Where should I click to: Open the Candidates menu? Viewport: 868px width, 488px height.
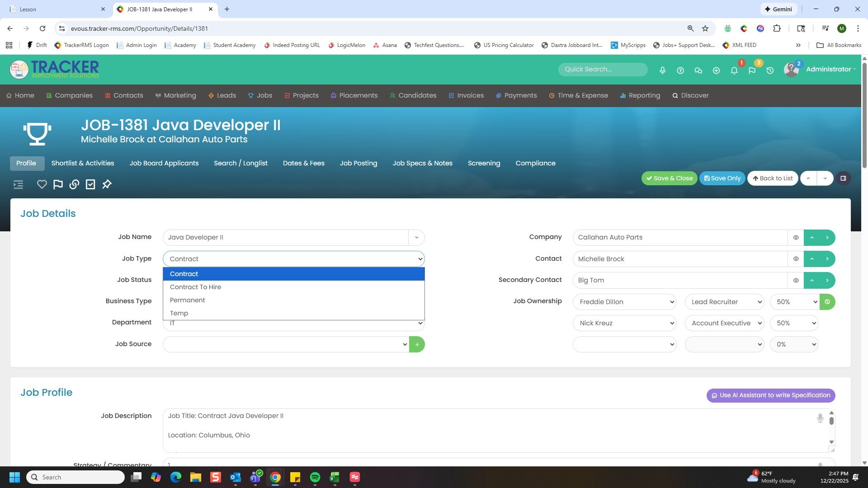point(413,96)
